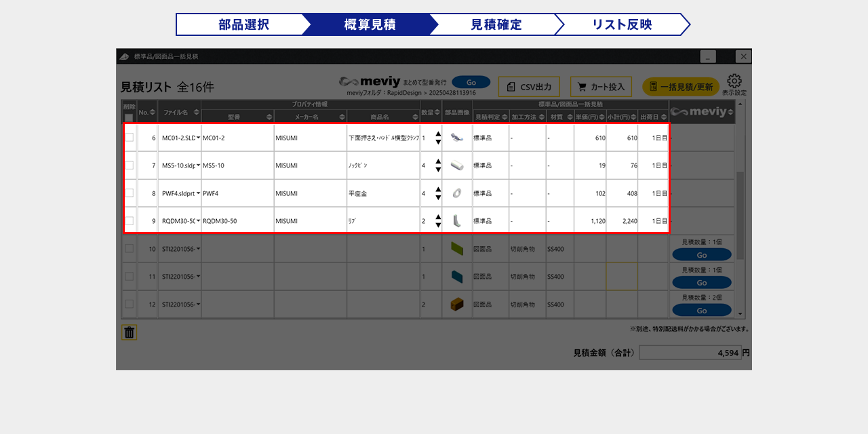Image resolution: width=868 pixels, height=434 pixels.
Task: Click the 一括見積/更新 calculator button
Action: click(680, 87)
